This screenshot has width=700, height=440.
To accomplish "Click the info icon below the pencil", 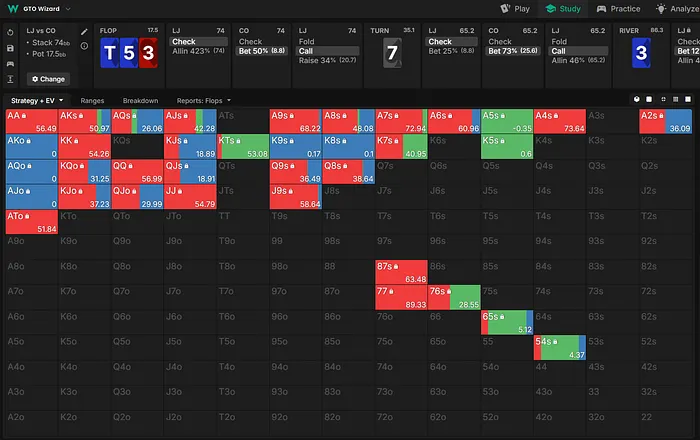I will tap(84, 46).
